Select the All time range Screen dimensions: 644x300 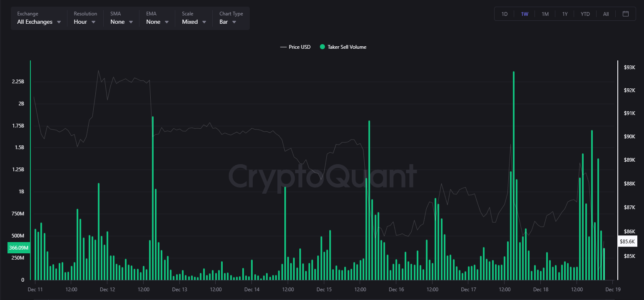[606, 13]
